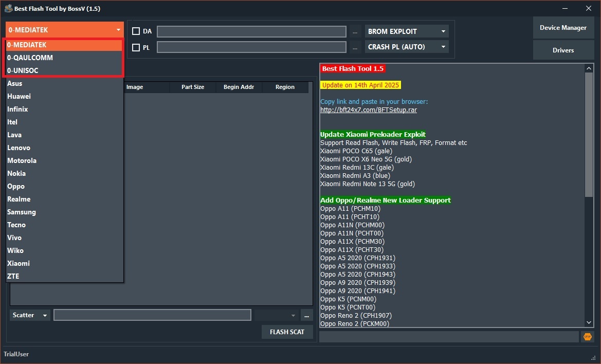This screenshot has height=364, width=601.
Task: Choose Lenovo in the brand list
Action: click(64, 148)
